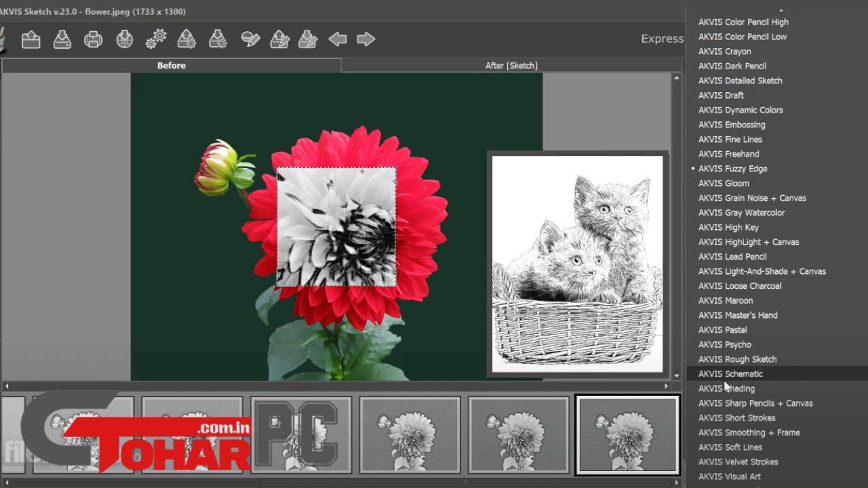Switch to the After [Sketch] tab
This screenshot has height=488, width=868.
[511, 66]
